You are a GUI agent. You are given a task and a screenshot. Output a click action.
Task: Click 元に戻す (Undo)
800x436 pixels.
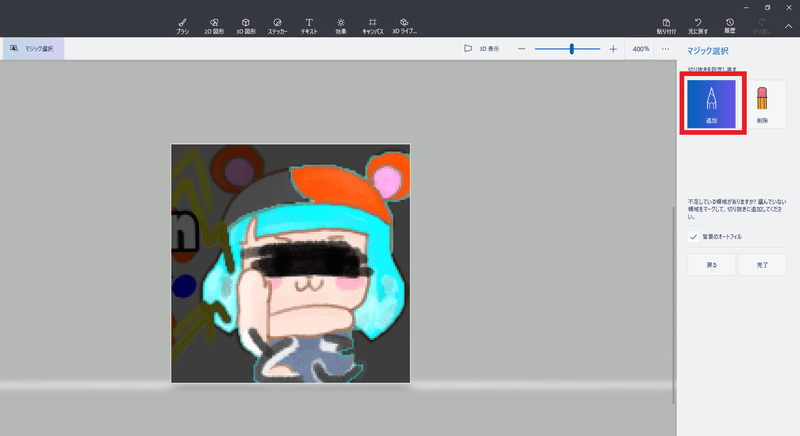[697, 25]
